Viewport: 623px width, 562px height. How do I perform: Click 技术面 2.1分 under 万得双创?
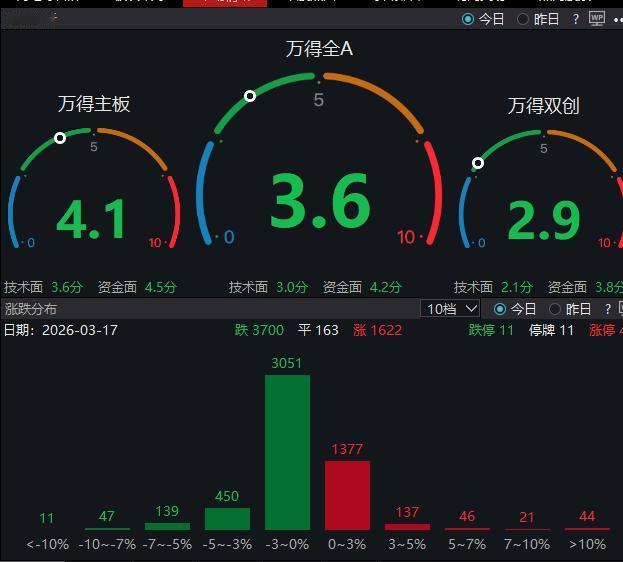pos(493,287)
